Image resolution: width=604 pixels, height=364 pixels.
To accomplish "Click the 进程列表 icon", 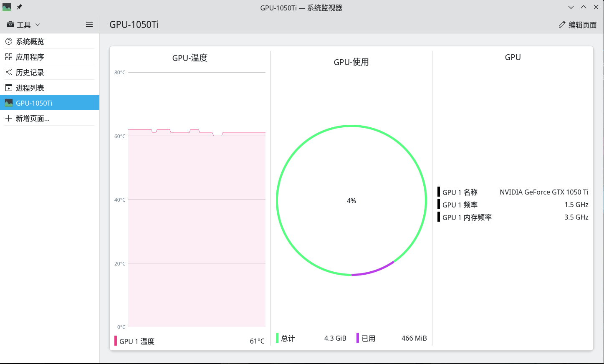I will 9,88.
